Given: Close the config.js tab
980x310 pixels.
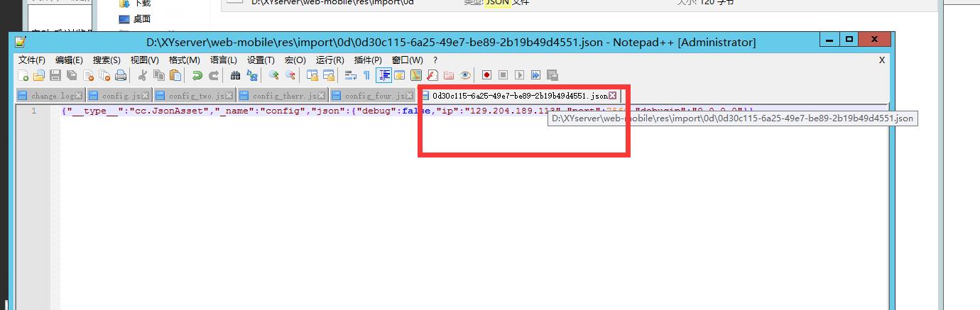Looking at the screenshot, I should pyautogui.click(x=146, y=96).
